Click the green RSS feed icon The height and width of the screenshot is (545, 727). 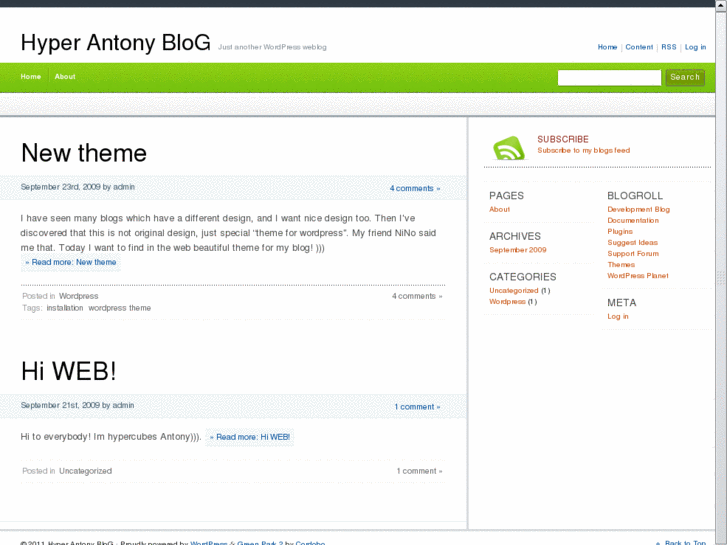point(508,147)
